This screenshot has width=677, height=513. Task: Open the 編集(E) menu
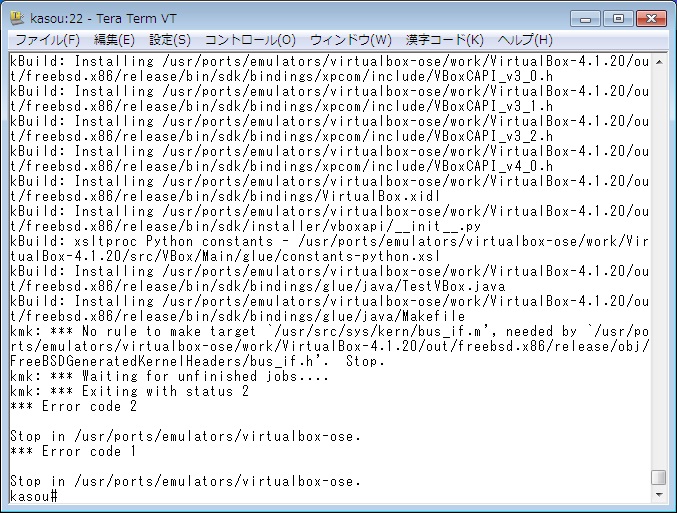114,40
